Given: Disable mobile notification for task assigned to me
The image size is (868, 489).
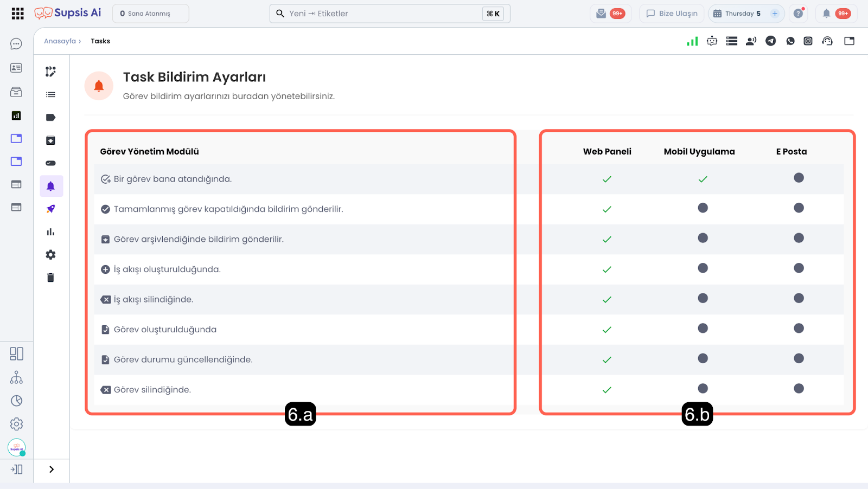Looking at the screenshot, I should pyautogui.click(x=703, y=179).
